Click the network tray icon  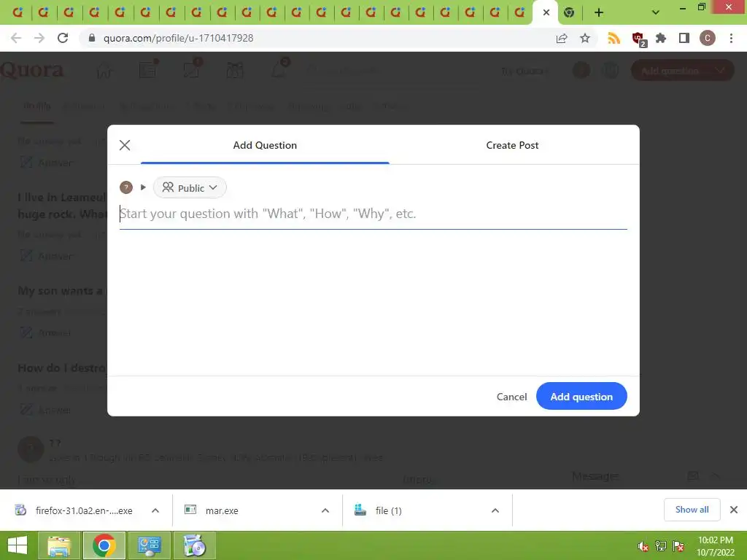pyautogui.click(x=661, y=546)
